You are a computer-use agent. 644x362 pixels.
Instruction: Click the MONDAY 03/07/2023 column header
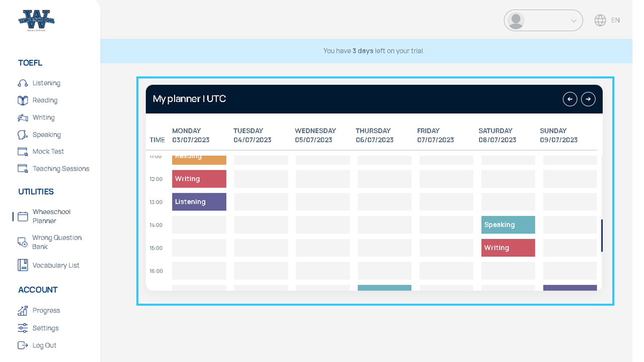191,135
